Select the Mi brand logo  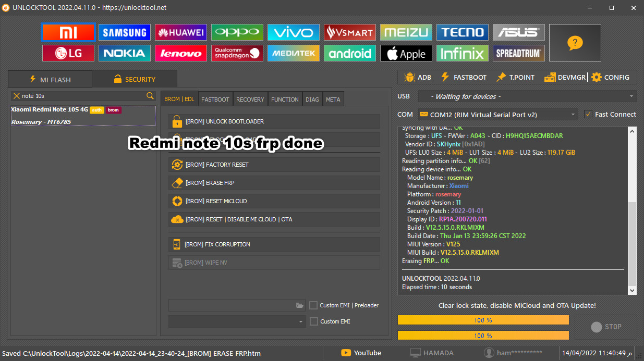click(68, 32)
